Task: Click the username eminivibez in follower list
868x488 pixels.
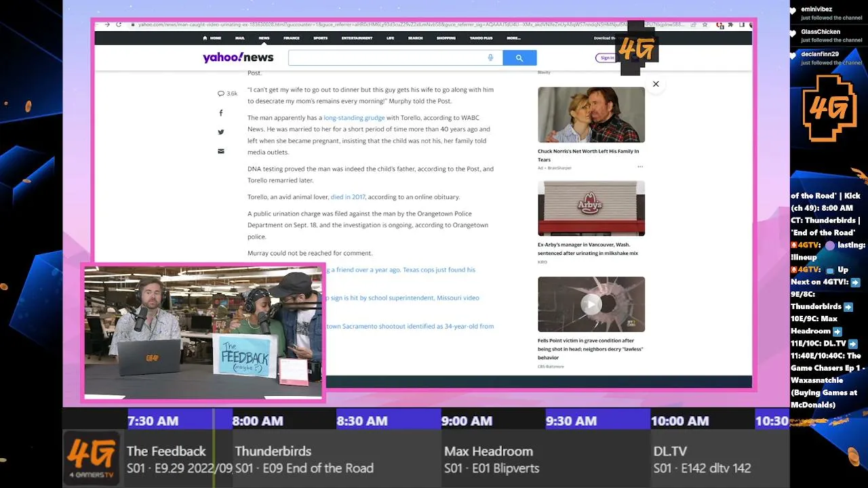Action: pyautogui.click(x=816, y=9)
